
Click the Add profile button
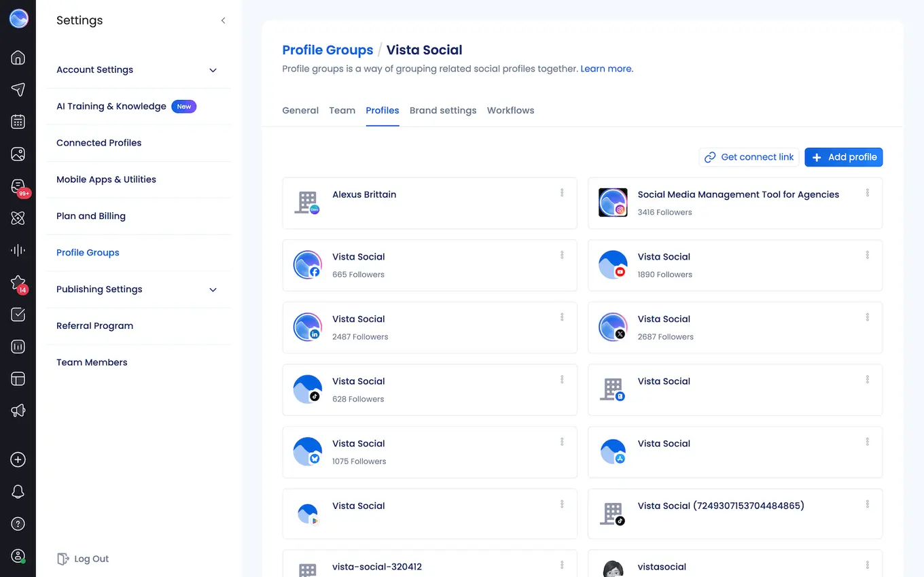click(x=843, y=157)
